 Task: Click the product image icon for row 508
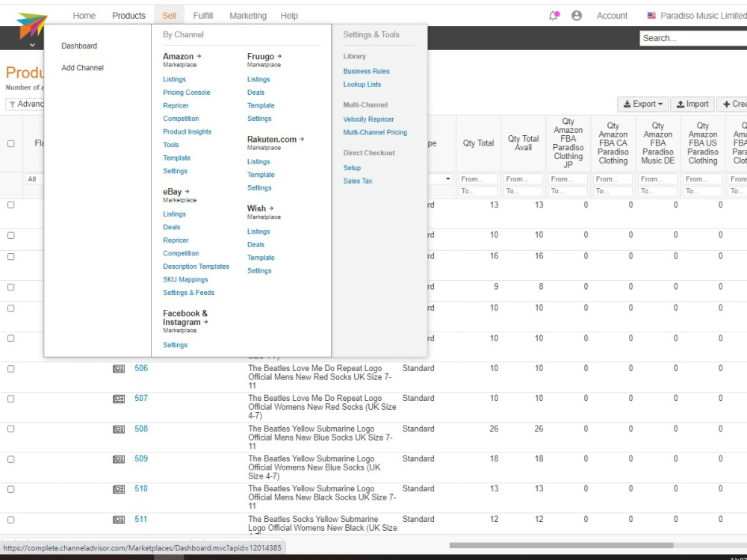click(119, 429)
